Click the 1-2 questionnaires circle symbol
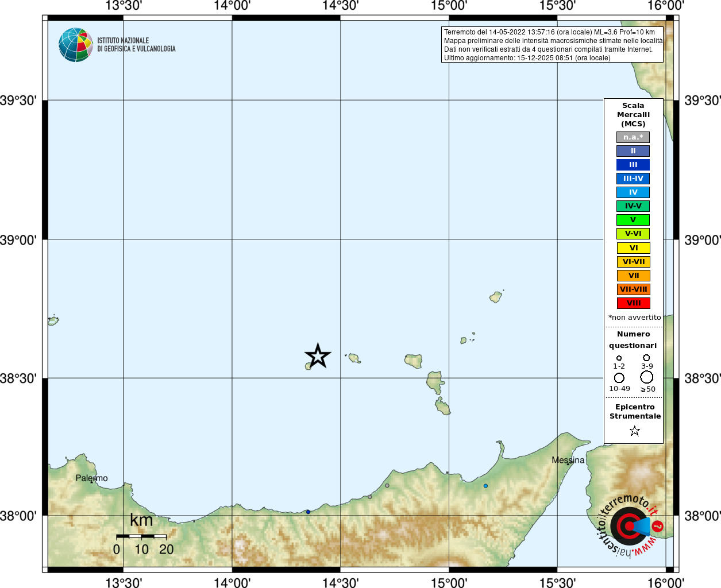 coord(619,358)
